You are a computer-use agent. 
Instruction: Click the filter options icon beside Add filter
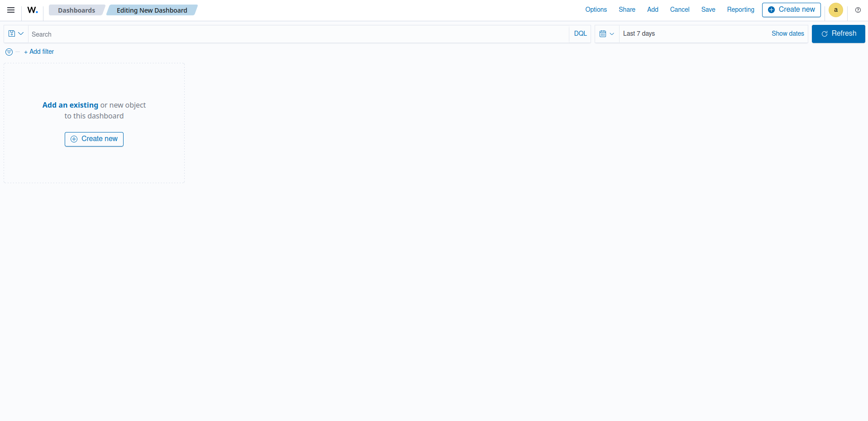pyautogui.click(x=9, y=52)
